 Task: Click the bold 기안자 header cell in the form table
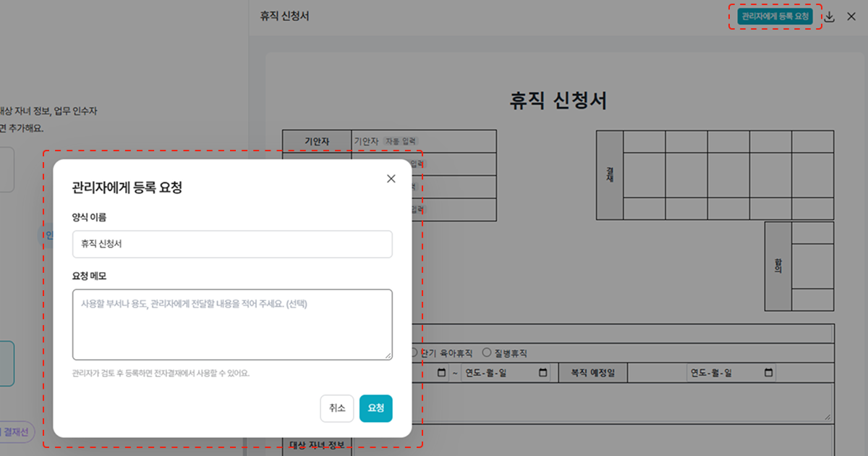click(317, 141)
